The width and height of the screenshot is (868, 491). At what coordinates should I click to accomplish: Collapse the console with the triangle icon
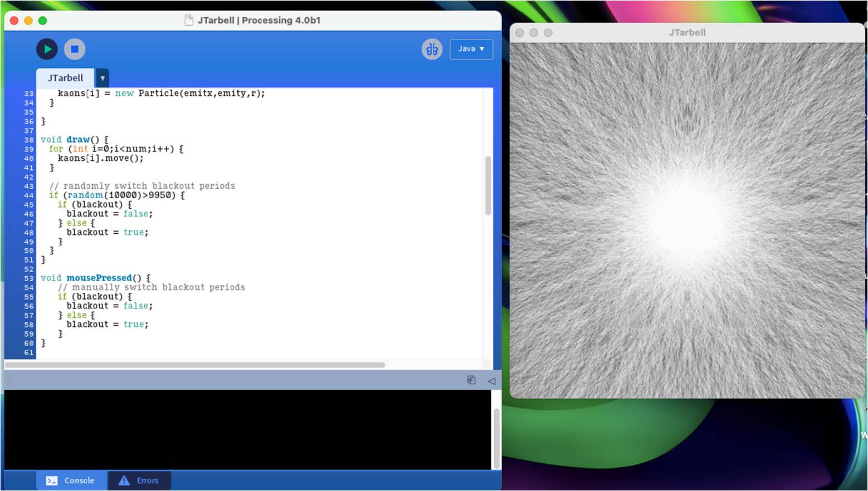point(491,381)
